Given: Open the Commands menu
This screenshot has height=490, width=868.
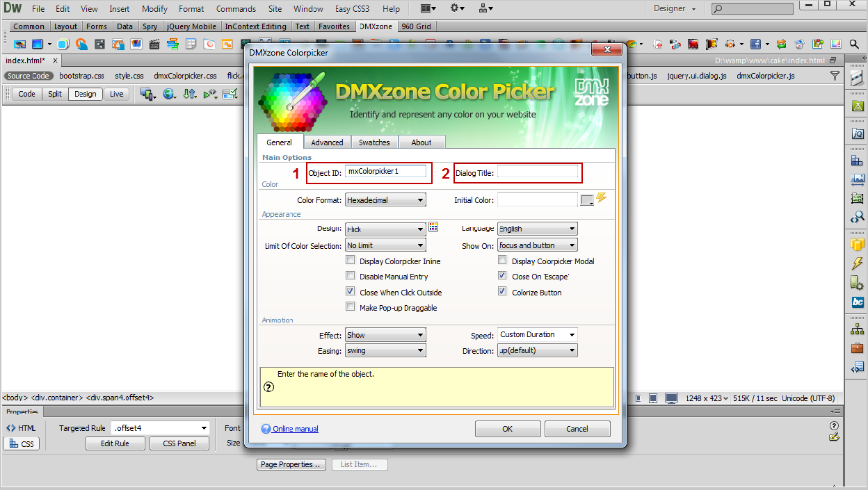Looking at the screenshot, I should tap(236, 9).
